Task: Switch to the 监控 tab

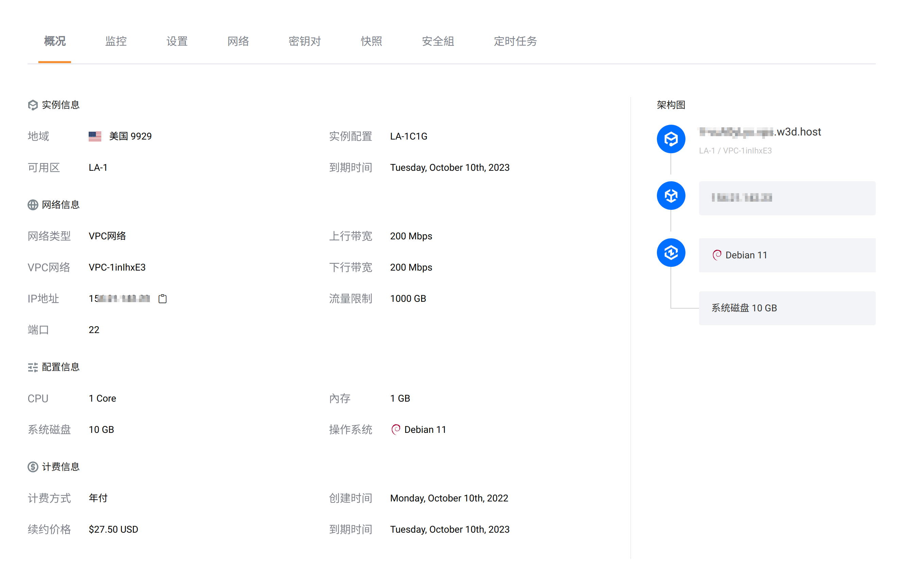Action: pyautogui.click(x=116, y=41)
